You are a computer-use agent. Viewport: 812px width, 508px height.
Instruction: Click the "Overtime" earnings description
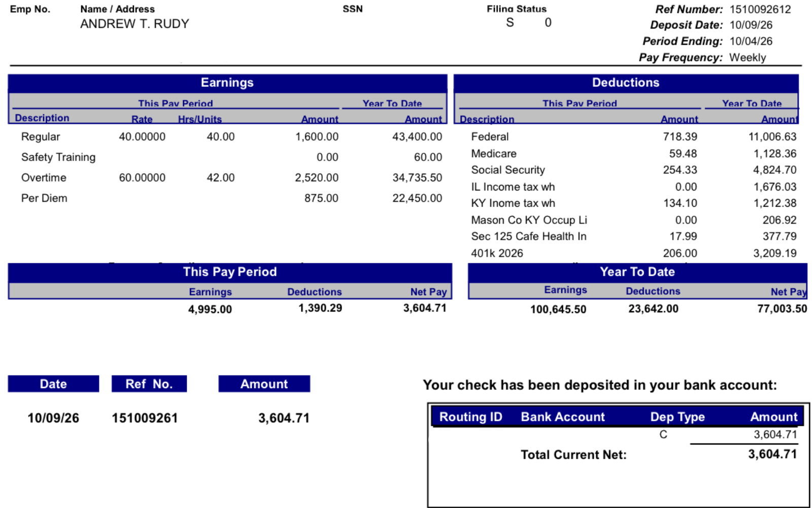click(44, 178)
